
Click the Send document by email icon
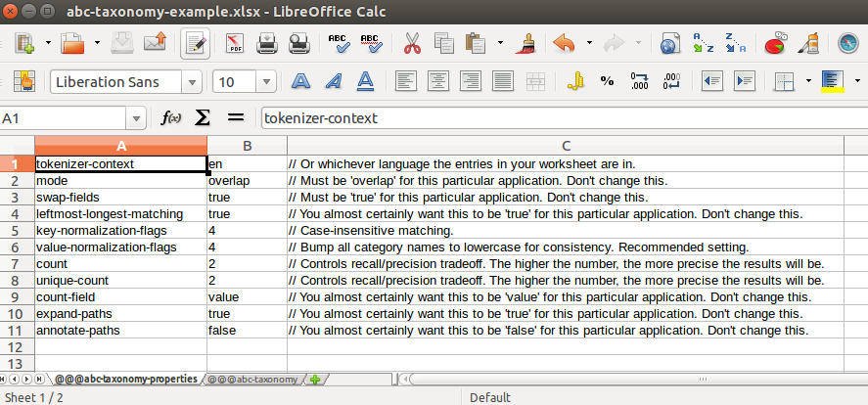155,43
